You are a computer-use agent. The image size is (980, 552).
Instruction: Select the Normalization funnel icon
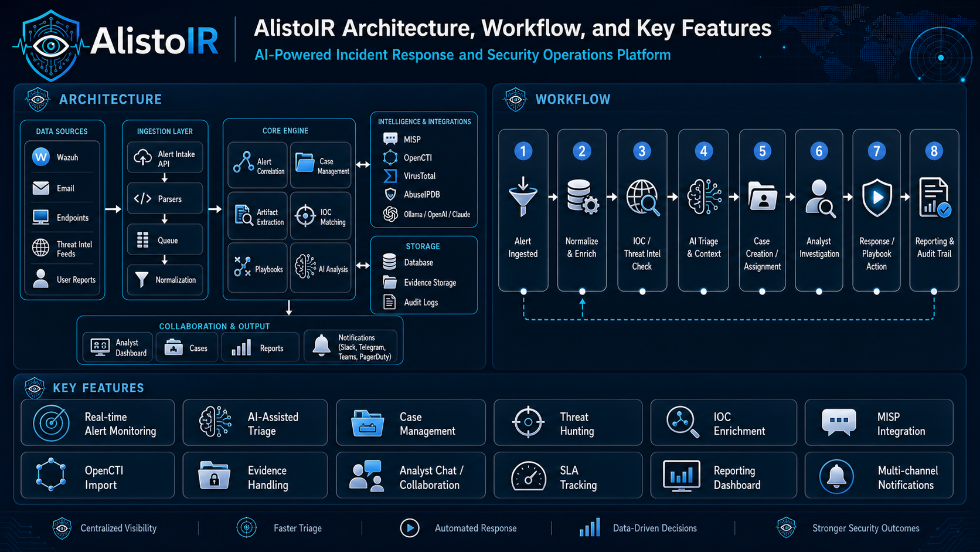(142, 279)
